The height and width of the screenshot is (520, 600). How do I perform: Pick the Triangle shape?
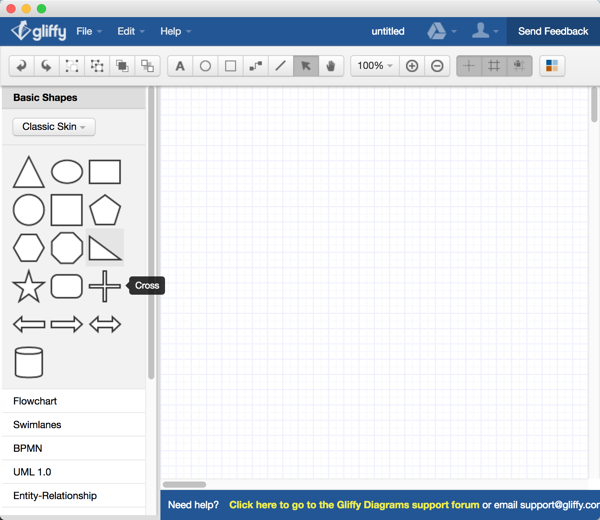tap(29, 172)
